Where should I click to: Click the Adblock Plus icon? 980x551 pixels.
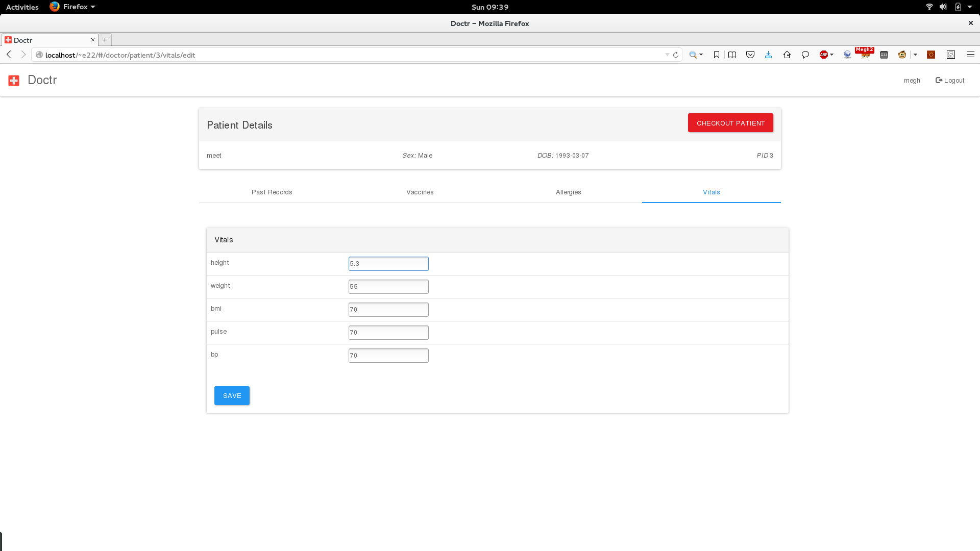823,55
